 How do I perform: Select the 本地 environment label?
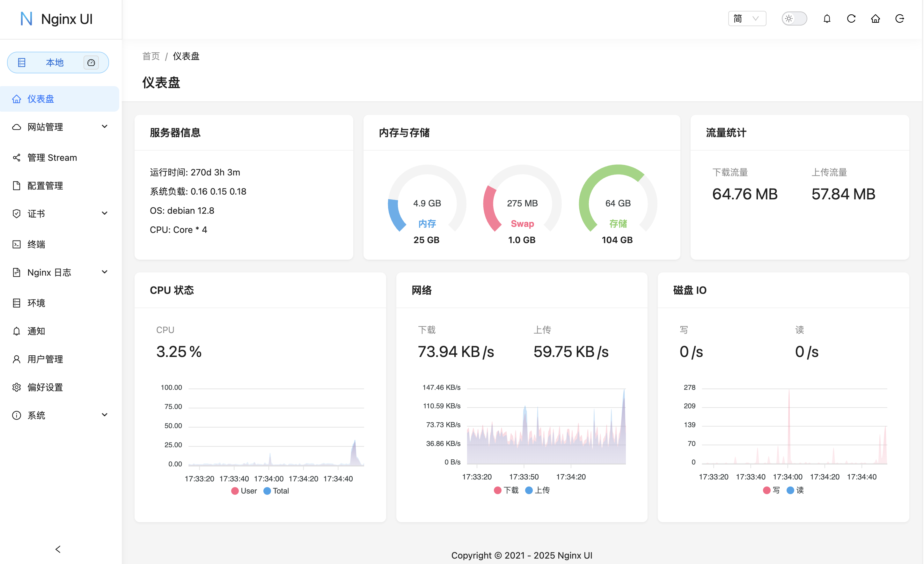point(55,63)
